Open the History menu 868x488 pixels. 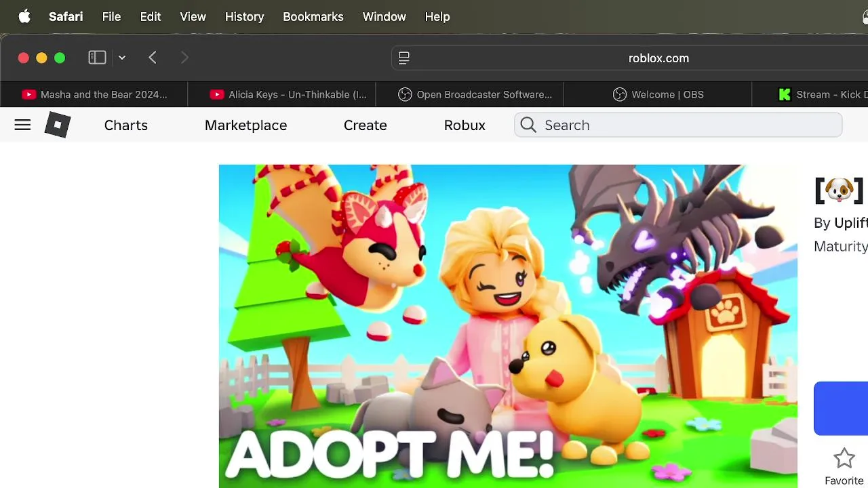pos(244,17)
